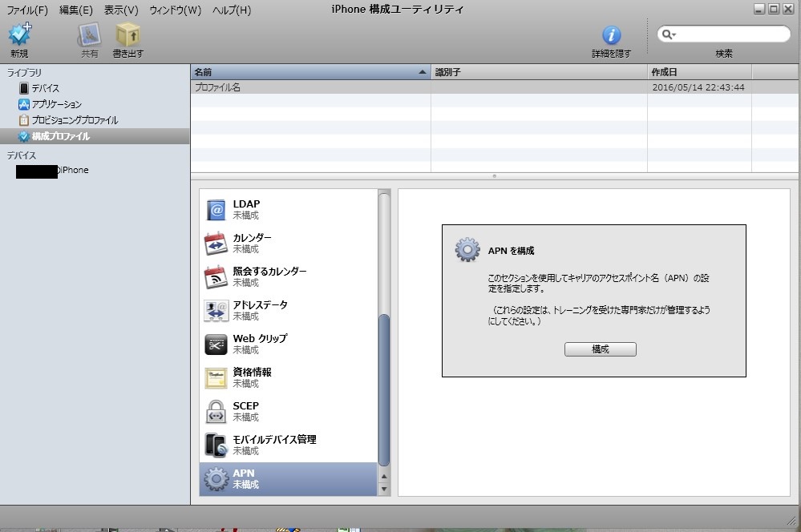Select デバイス in the library sidebar
The height and width of the screenshot is (532, 801).
pyautogui.click(x=95, y=88)
